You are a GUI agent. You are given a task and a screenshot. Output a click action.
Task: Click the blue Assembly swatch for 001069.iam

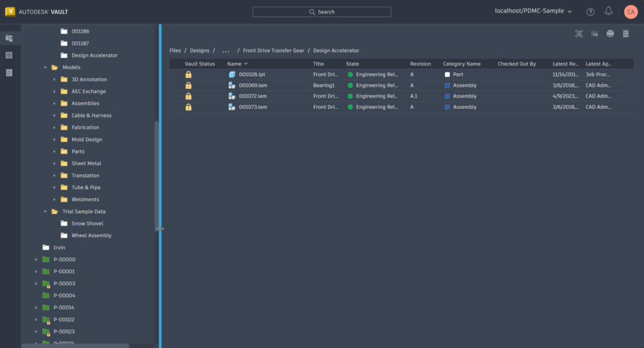click(447, 85)
